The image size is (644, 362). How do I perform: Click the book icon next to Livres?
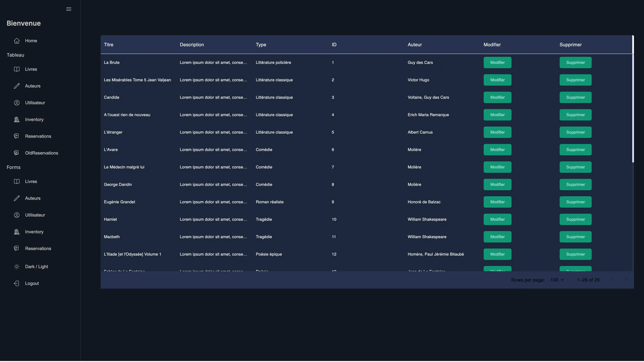pos(16,69)
